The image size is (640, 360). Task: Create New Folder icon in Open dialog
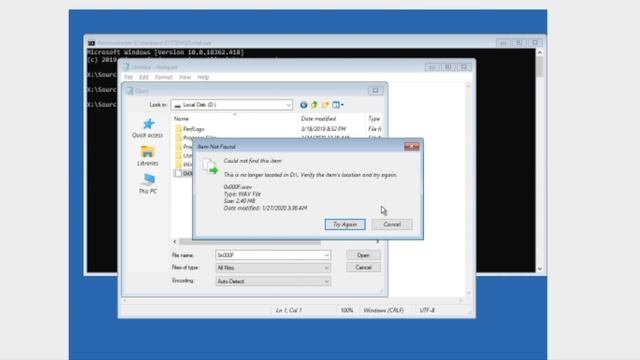pos(325,105)
